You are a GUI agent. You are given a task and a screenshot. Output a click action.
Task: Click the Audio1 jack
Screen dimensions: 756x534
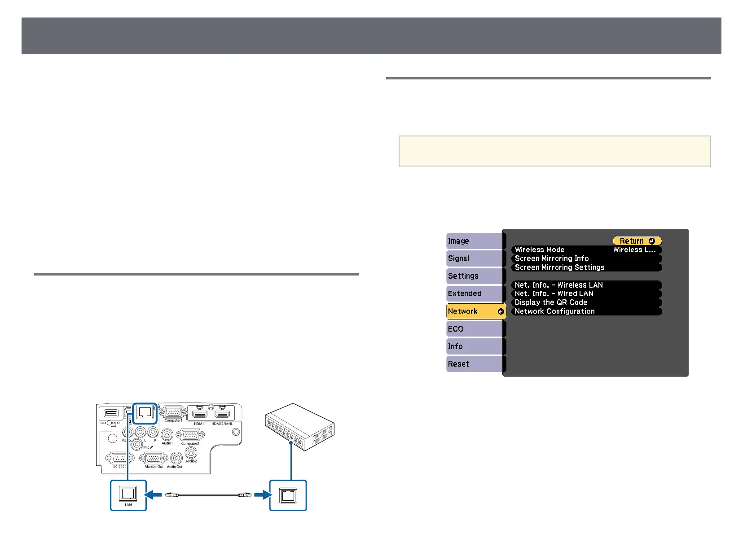167,435
